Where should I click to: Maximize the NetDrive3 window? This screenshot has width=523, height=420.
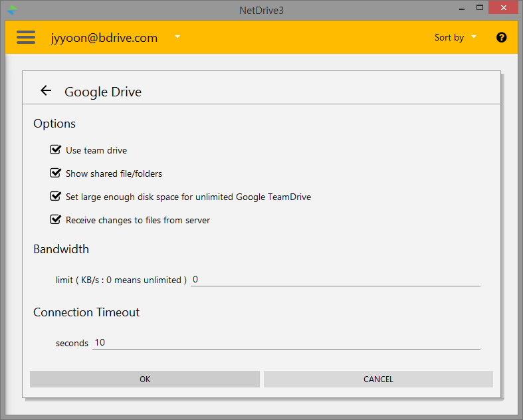(x=480, y=9)
